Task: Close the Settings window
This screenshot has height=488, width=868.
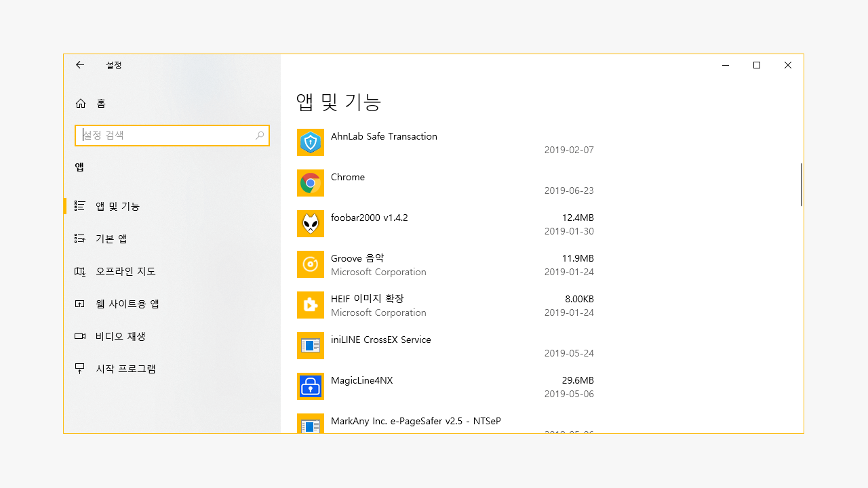Action: [788, 65]
